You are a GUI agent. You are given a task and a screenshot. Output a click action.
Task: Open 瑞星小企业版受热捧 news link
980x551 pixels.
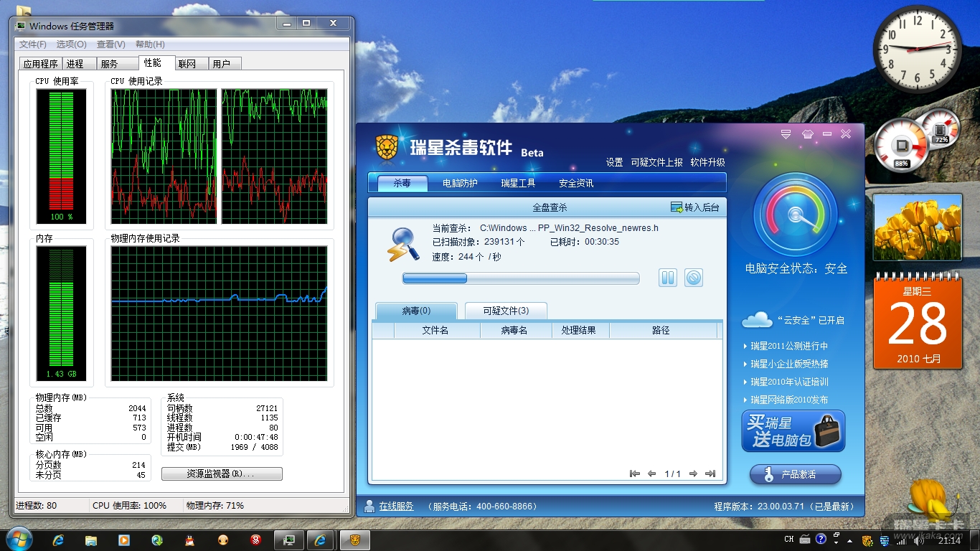(789, 364)
